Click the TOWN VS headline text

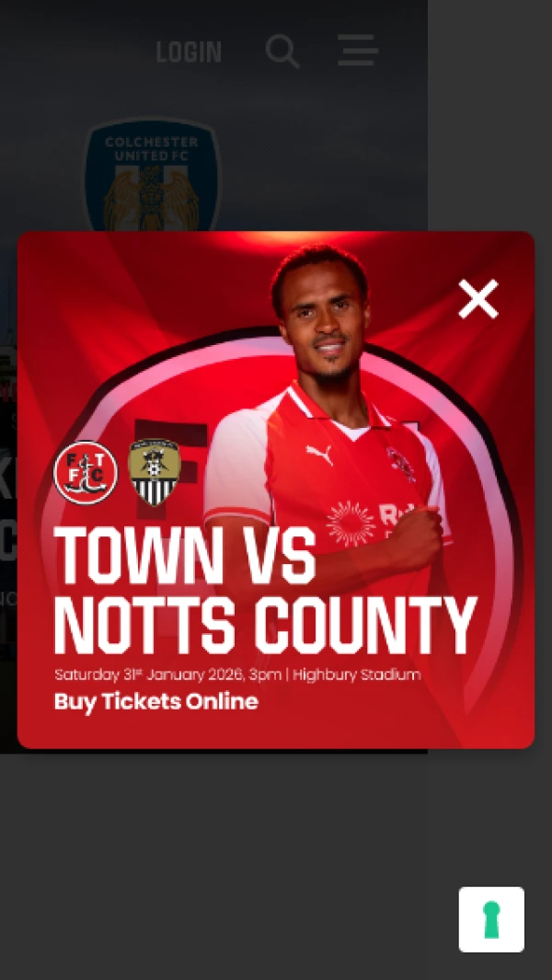pos(185,555)
